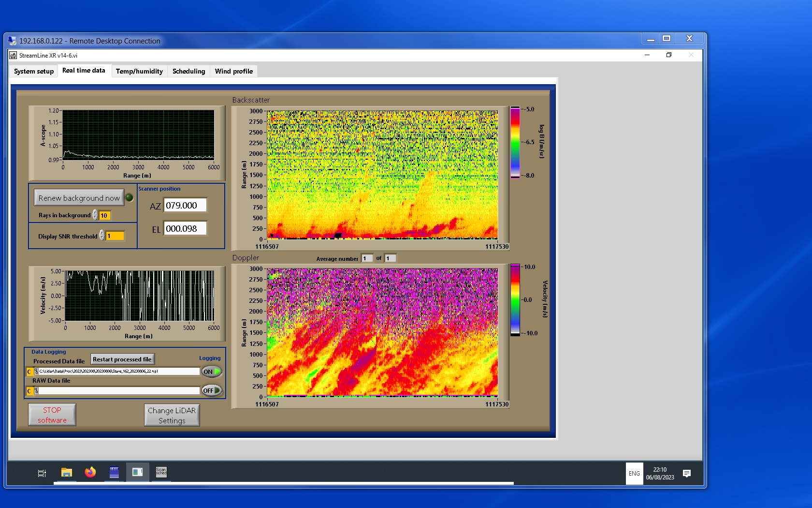Screen dimensions: 812x508
Task: Open the notification center icon
Action: (686, 473)
